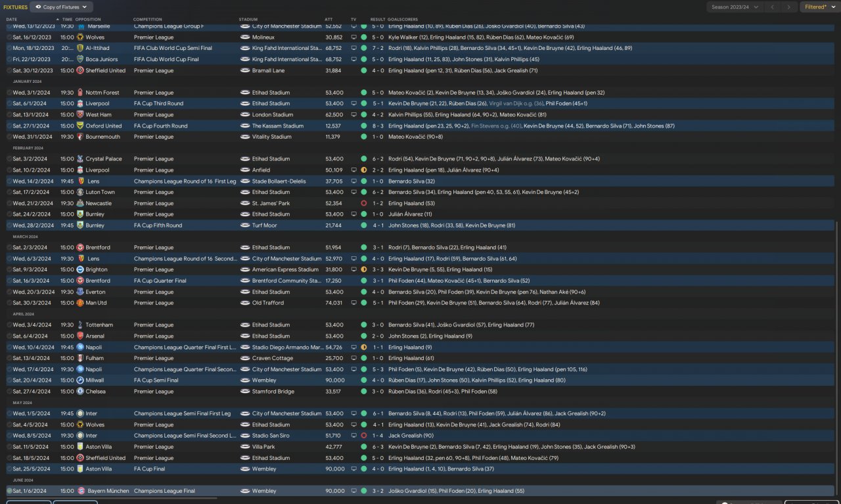Open the Season 2023/24 dropdown
This screenshot has height=504, width=841.
[x=735, y=7]
